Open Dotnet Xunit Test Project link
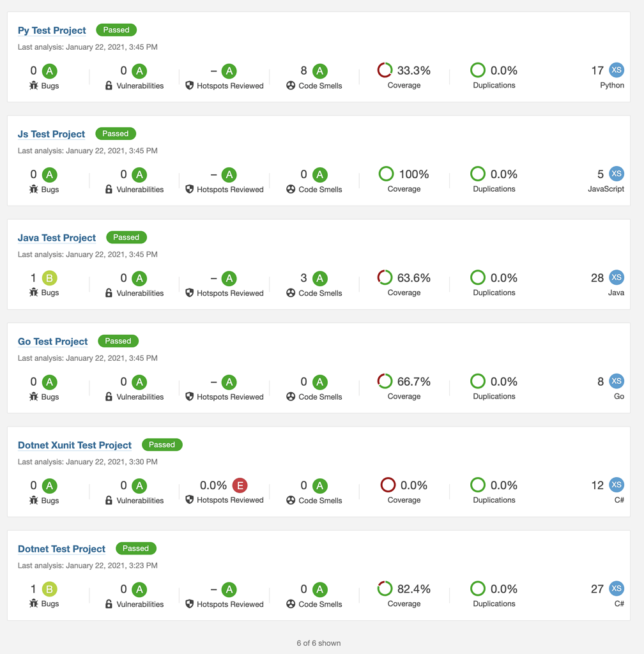 75,445
